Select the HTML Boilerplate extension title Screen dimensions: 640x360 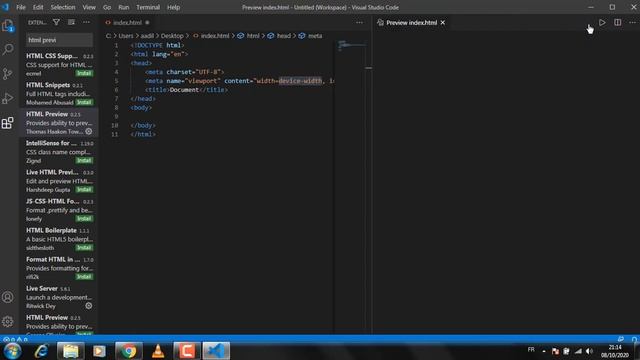tap(51, 230)
